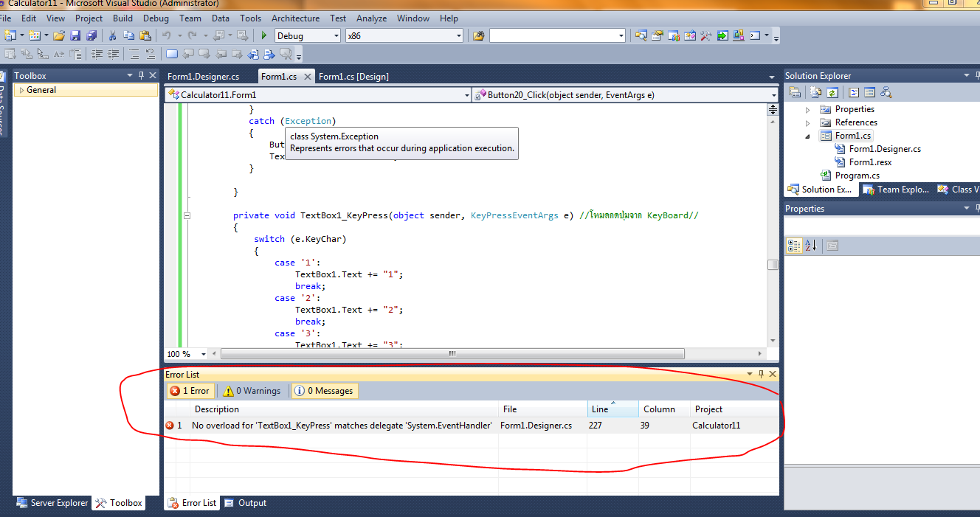Viewport: 980px width, 517px height.
Task: Click the Description column header
Action: click(x=345, y=409)
